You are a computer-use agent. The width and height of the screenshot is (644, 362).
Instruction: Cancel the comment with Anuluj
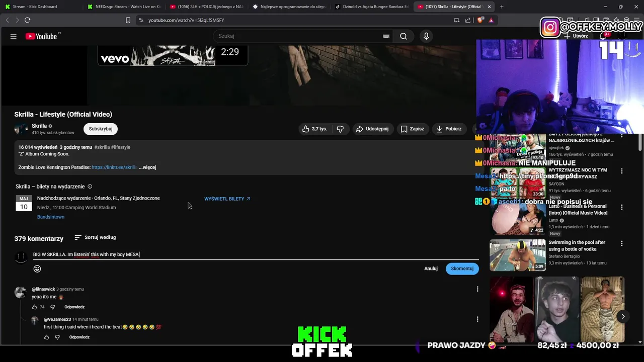(x=431, y=268)
